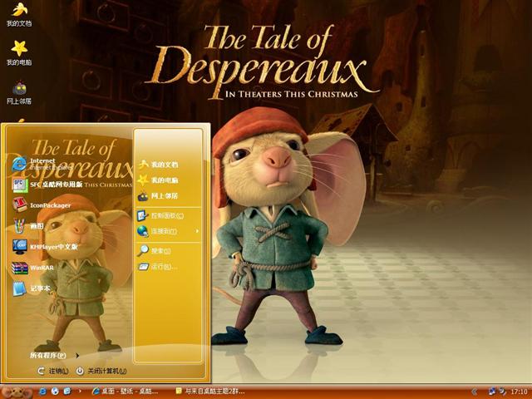Open the 网上邻居 desktop icon
This screenshot has height=399, width=532.
[x=19, y=92]
